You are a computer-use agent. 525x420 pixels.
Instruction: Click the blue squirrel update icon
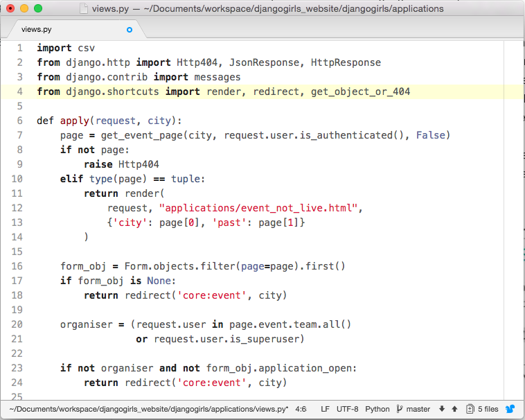tap(510, 409)
